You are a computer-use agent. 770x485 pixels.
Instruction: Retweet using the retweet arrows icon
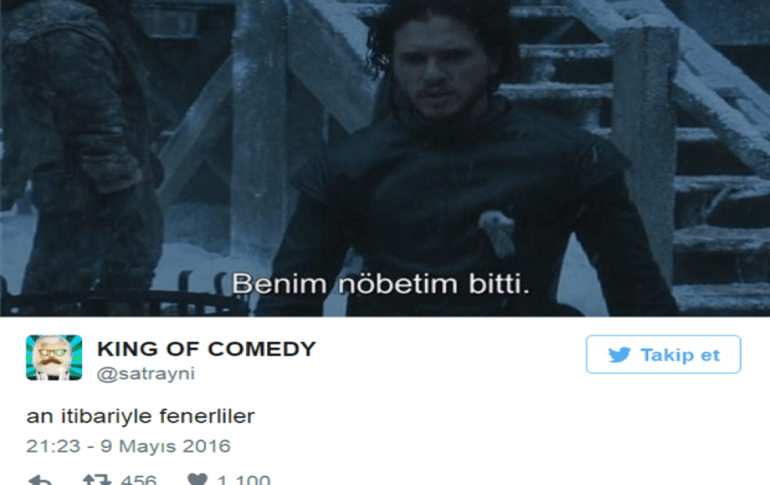(97, 480)
